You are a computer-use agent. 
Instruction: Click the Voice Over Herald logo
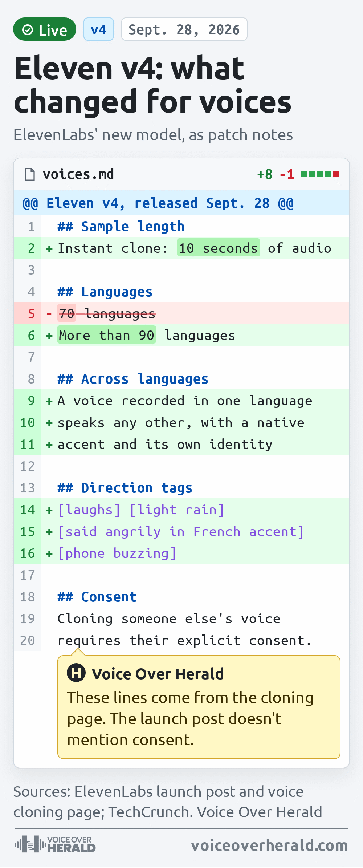point(55,844)
